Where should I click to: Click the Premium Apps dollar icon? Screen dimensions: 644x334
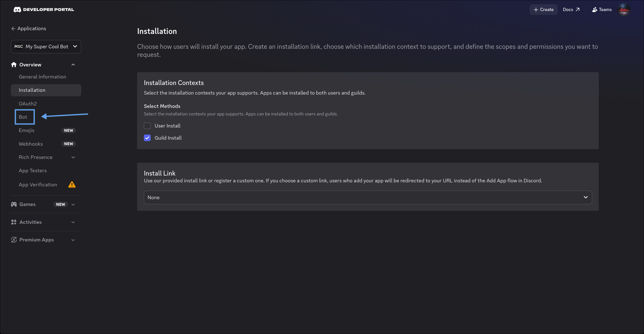click(14, 240)
